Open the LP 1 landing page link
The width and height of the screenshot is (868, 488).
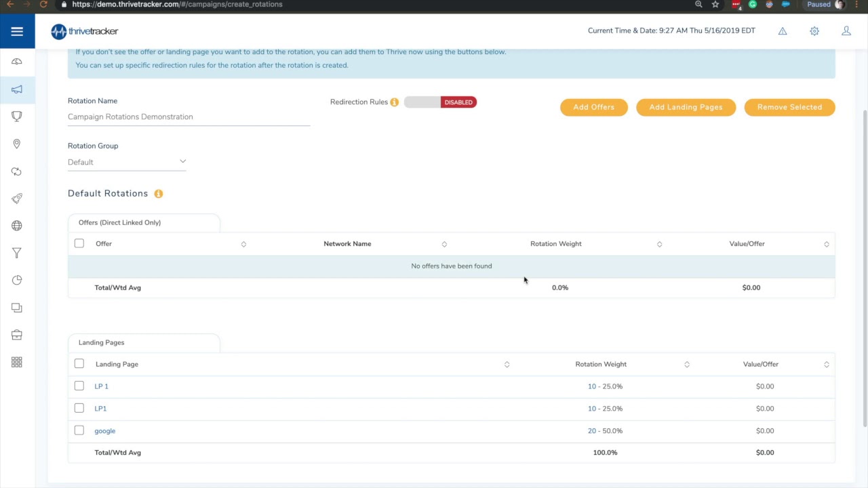102,386
